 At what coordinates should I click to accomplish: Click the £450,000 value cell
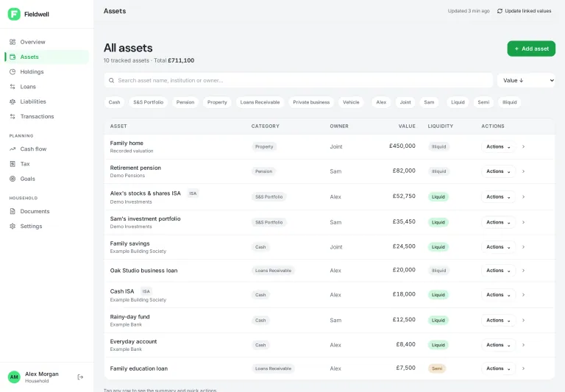[x=402, y=146]
